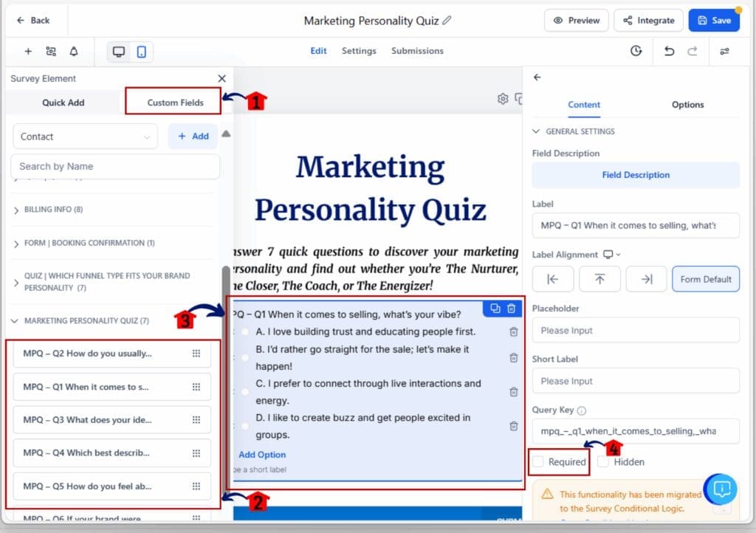Switch to the Custom Fields tab
This screenshot has width=756, height=533.
click(175, 103)
